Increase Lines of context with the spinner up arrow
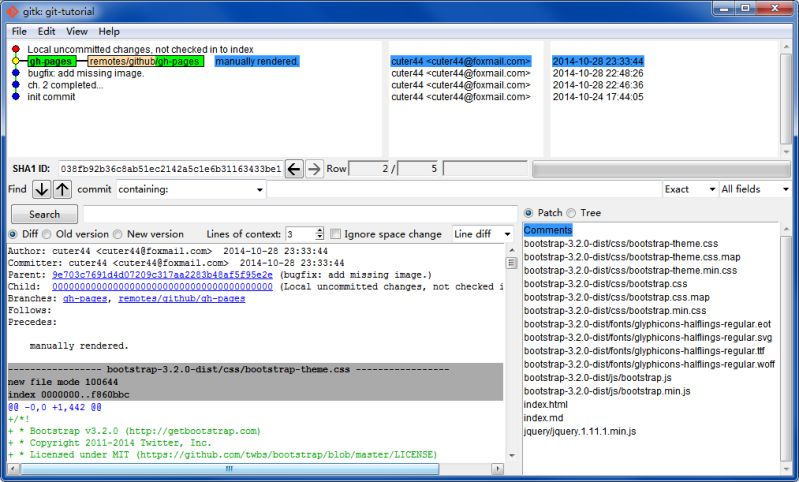Viewport: 799px width, 482px height. [319, 230]
